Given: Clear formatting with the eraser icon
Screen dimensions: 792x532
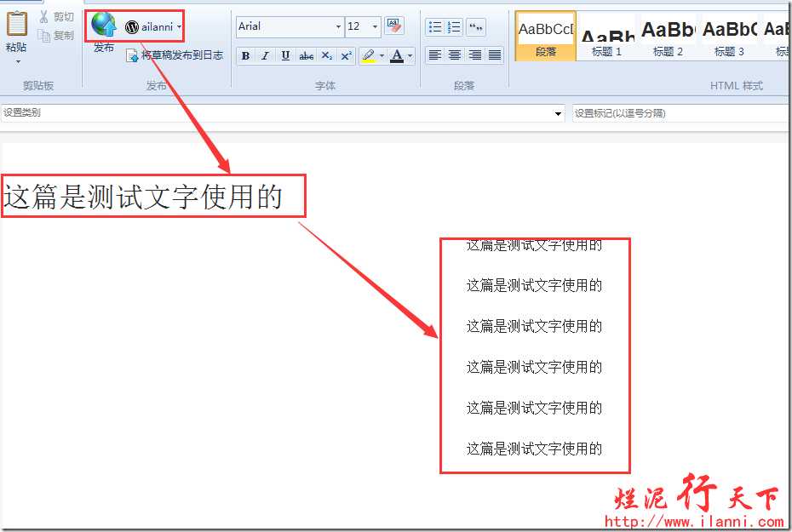Looking at the screenshot, I should [x=394, y=26].
